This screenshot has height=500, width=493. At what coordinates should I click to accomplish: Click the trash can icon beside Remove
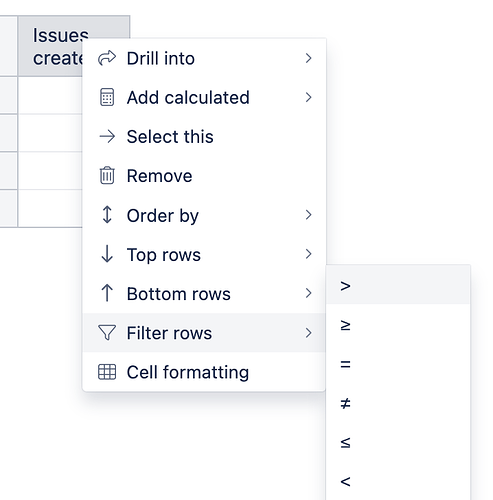coord(107,175)
